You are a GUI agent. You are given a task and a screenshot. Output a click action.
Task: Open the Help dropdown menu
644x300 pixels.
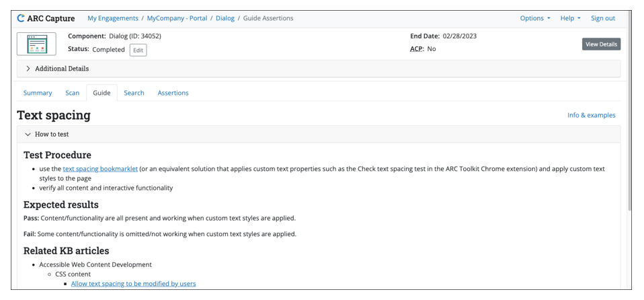[x=570, y=18]
